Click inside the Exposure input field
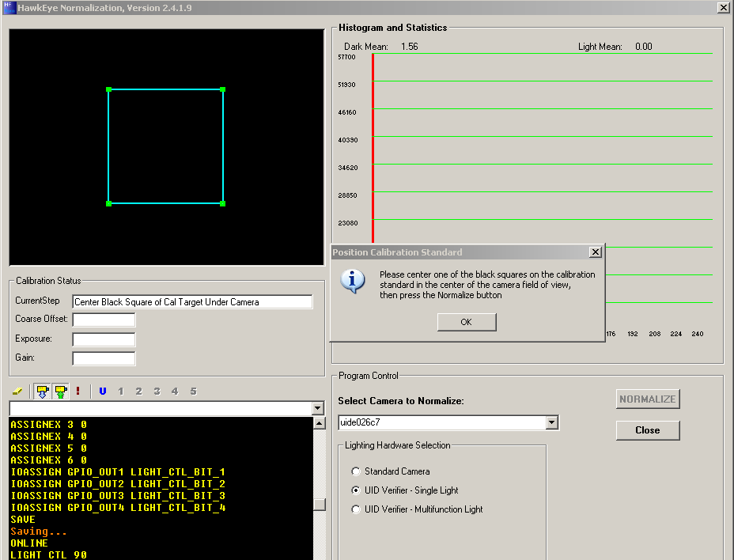 point(105,339)
